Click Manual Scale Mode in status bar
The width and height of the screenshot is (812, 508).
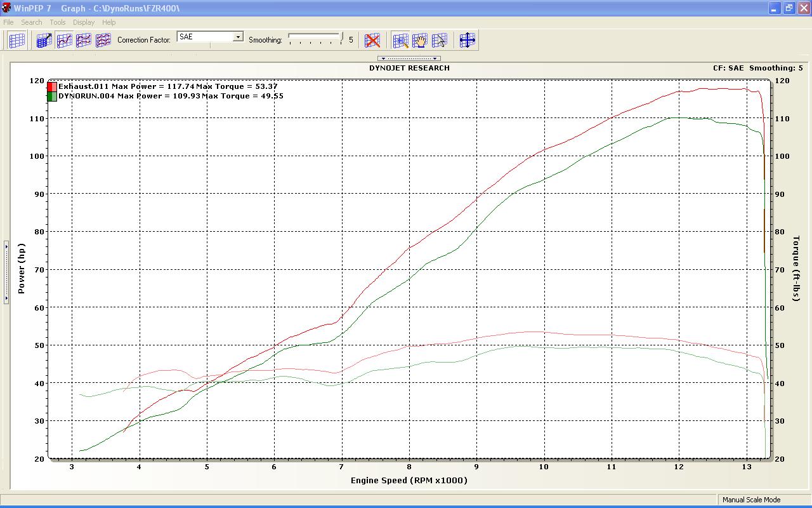click(752, 500)
